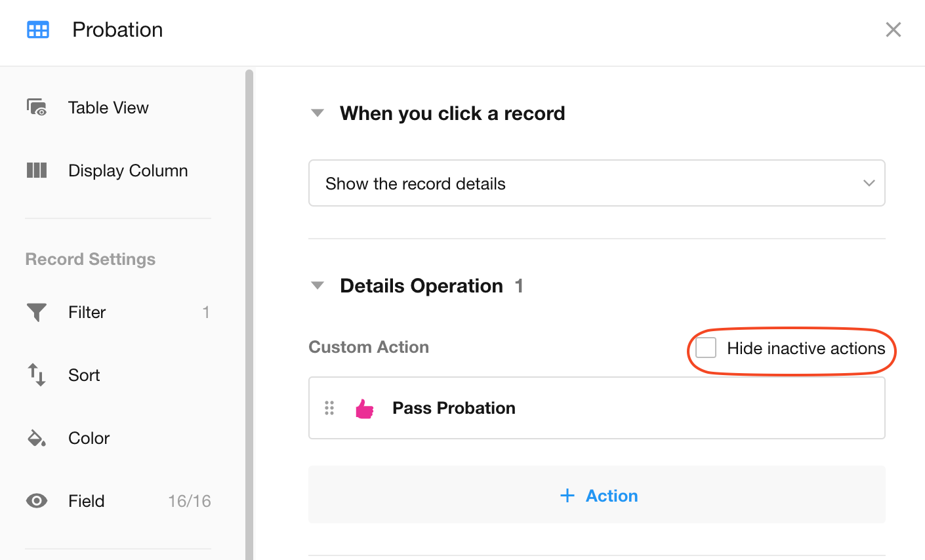
Task: Click the Sort arrows icon
Action: pyautogui.click(x=37, y=375)
